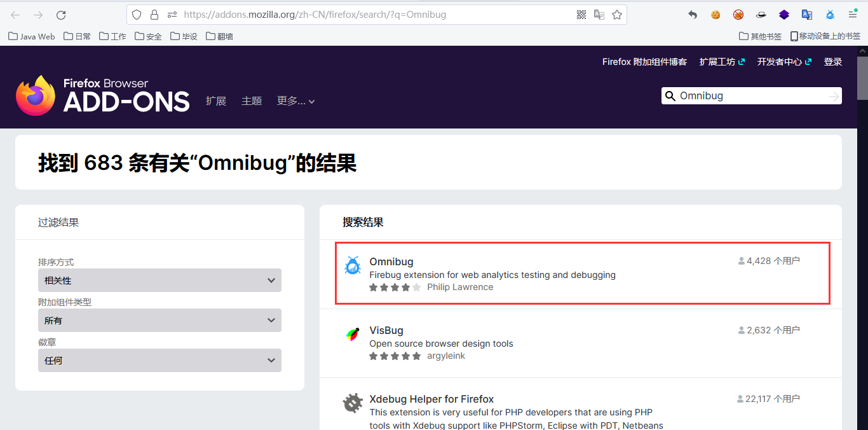Open the Firefox hamburger menu
The height and width of the screenshot is (430, 868).
(x=853, y=15)
